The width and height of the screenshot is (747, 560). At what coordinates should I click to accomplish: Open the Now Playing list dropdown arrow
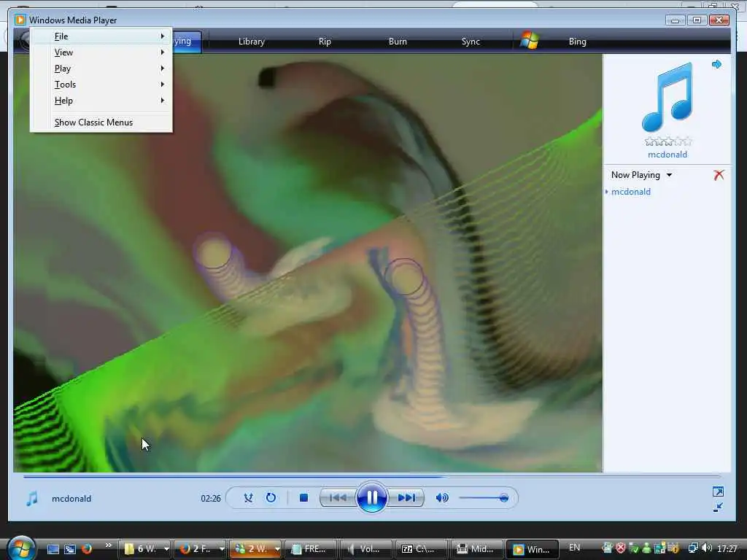coord(670,175)
